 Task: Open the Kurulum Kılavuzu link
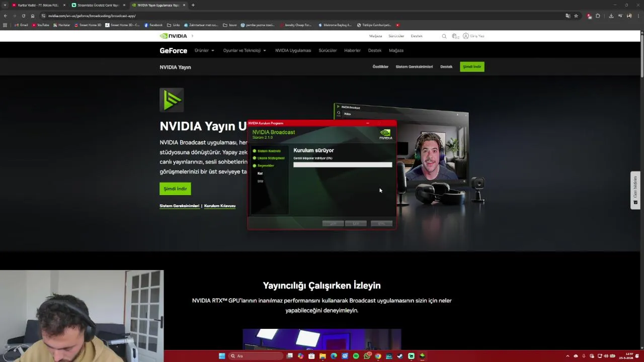coord(220,206)
